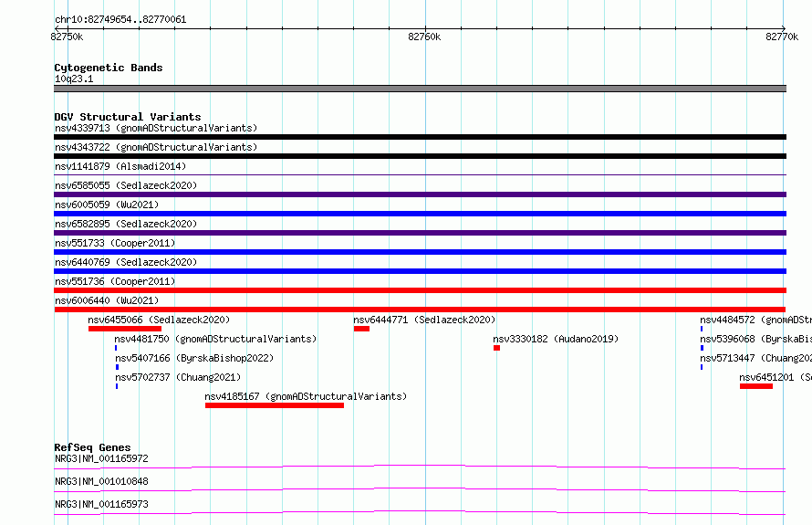This screenshot has width=812, height=525.
Task: Click the DGV Structural Variants track title
Action: [x=128, y=117]
